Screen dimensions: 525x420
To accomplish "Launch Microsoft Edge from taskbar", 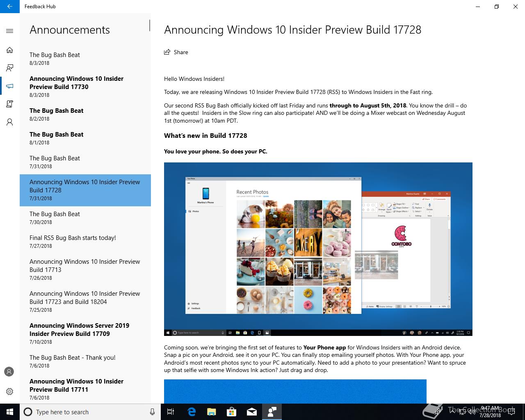I will 192,412.
